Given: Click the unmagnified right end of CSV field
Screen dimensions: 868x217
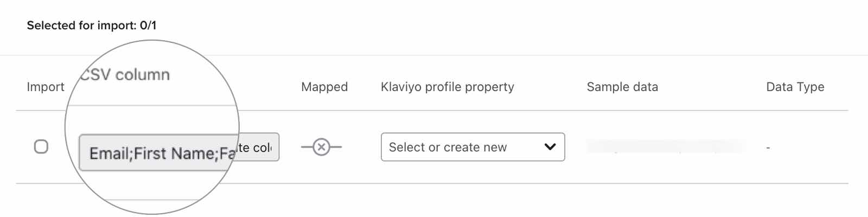Looking at the screenshot, I should tap(259, 147).
